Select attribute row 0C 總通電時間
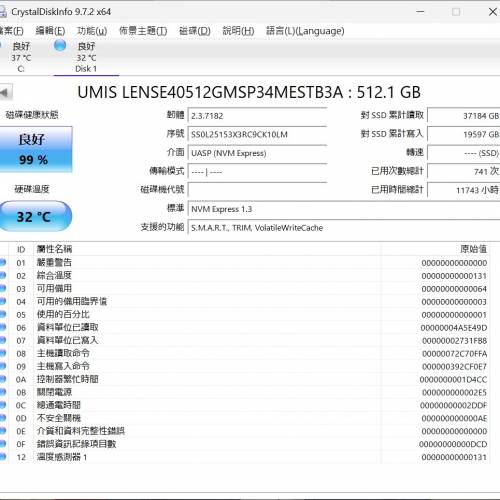This screenshot has width=500, height=500. coord(245,405)
